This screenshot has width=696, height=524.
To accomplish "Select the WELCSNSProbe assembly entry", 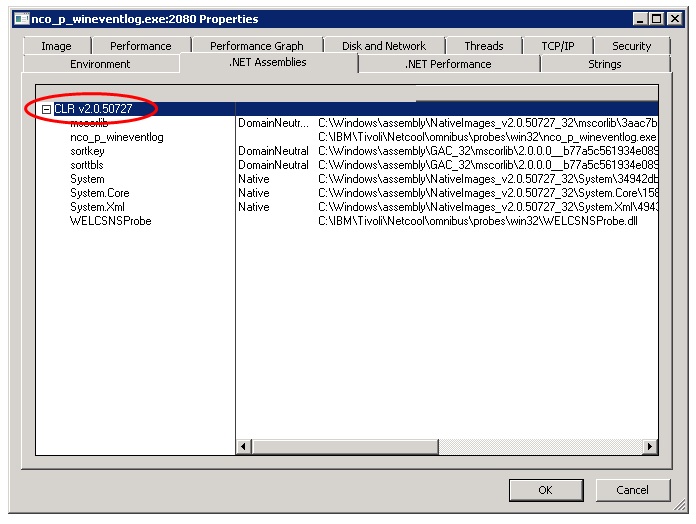I will (110, 221).
